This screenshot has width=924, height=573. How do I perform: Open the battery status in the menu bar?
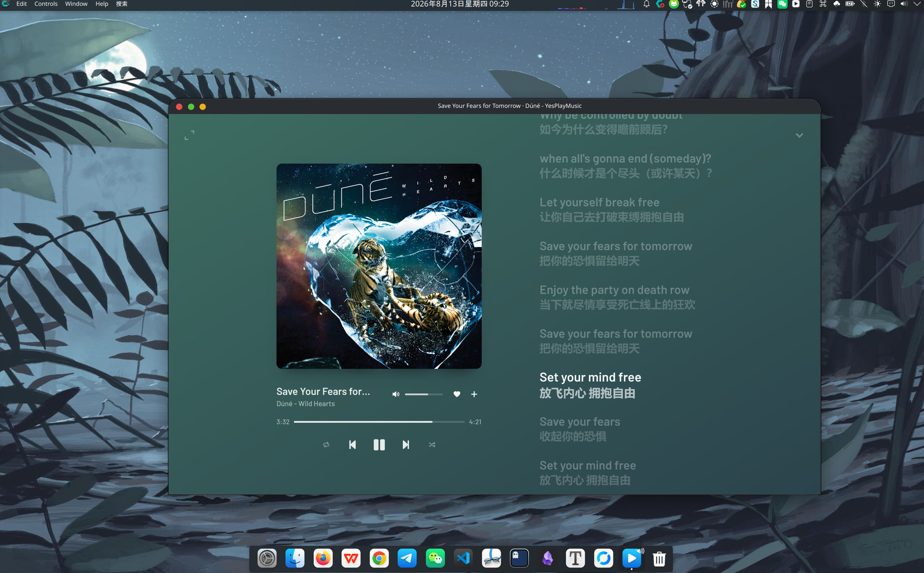click(850, 4)
